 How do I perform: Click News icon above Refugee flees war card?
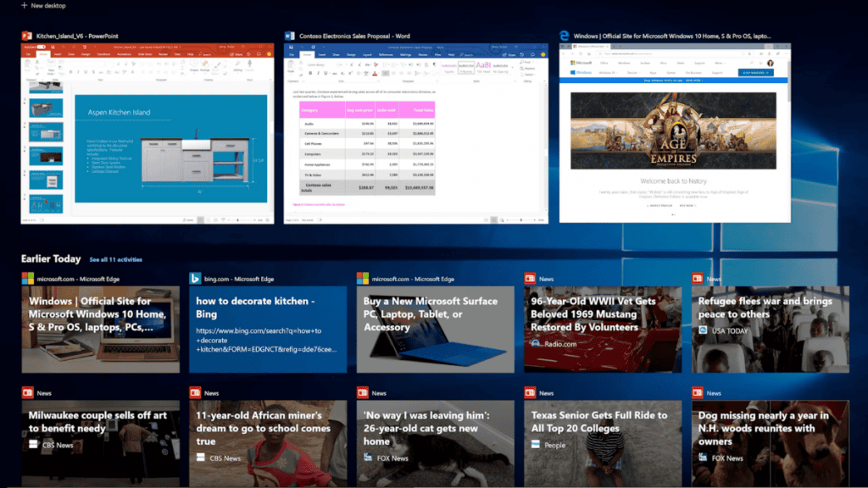(x=697, y=278)
